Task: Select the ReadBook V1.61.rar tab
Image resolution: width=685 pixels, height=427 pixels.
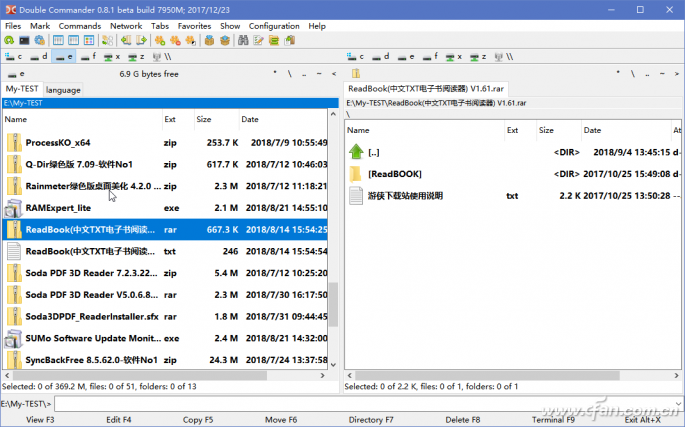Action: pos(426,89)
